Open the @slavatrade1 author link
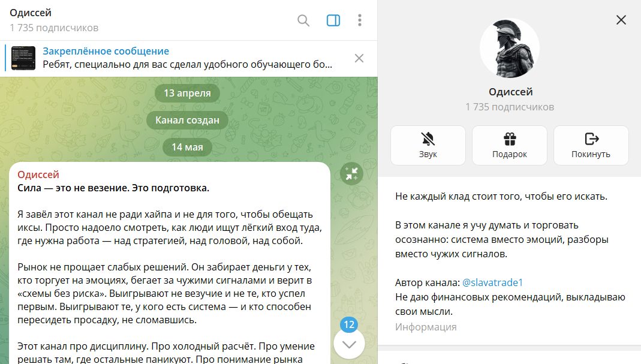The width and height of the screenshot is (641, 364). [493, 282]
